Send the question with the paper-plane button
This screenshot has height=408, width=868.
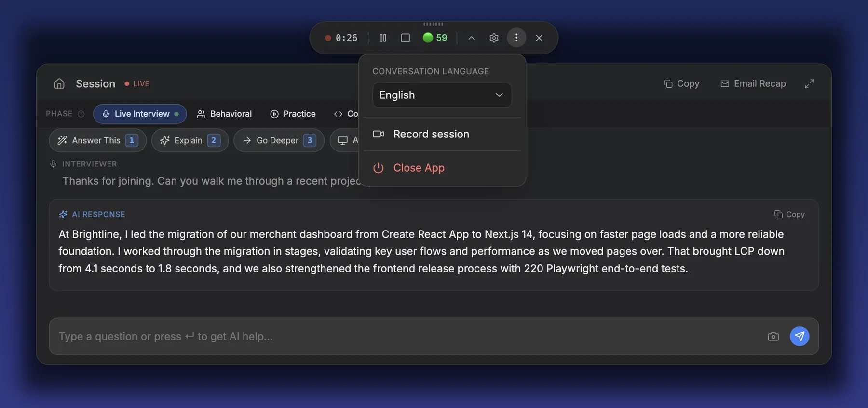click(800, 336)
